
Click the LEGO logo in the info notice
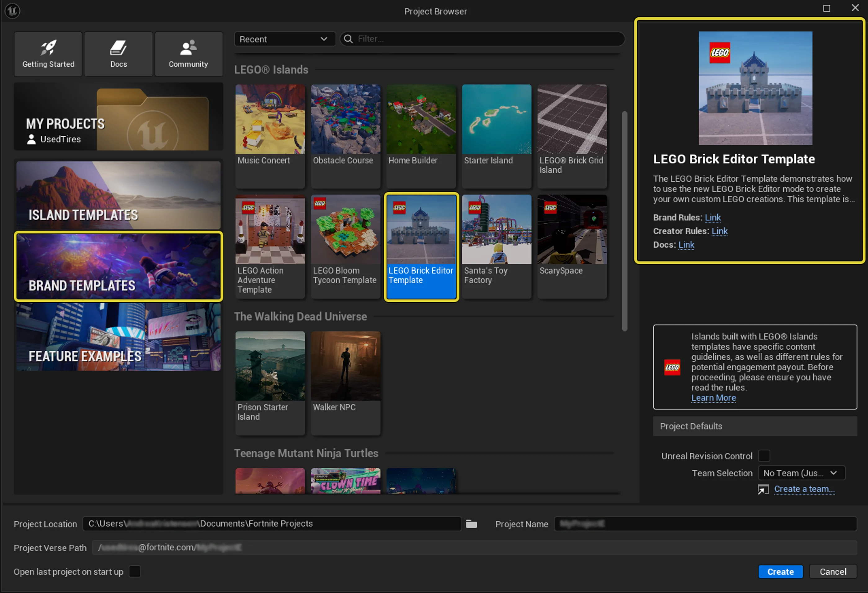click(672, 367)
